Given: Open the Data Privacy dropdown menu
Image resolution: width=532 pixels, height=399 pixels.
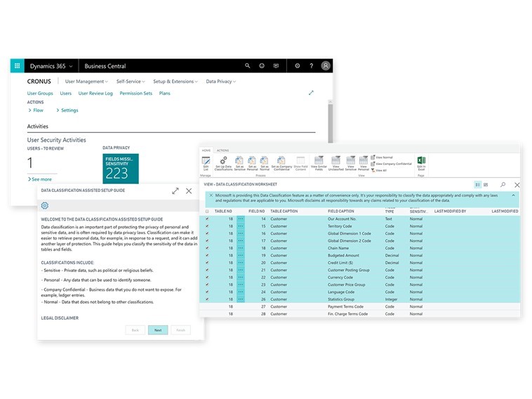Looking at the screenshot, I should pyautogui.click(x=220, y=81).
